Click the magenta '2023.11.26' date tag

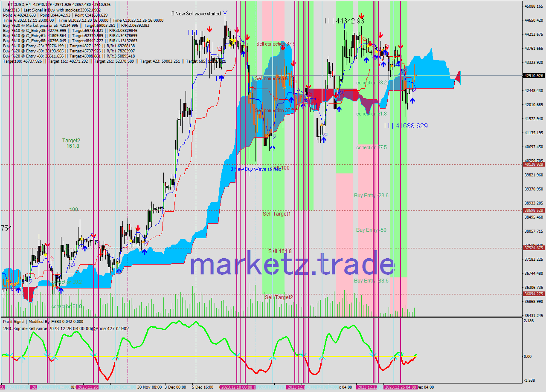point(87,387)
